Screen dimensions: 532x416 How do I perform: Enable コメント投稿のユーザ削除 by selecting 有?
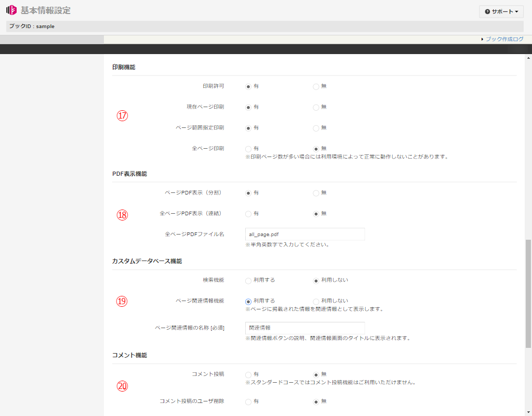[x=248, y=401]
